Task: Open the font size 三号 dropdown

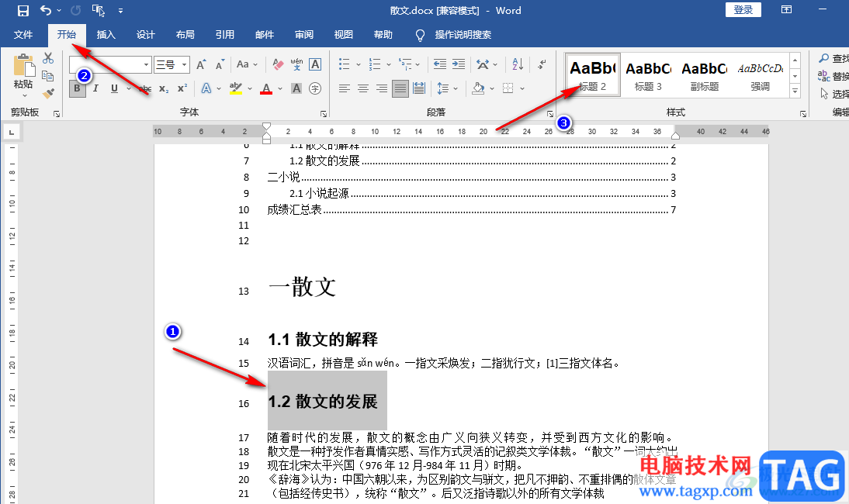Action: click(x=184, y=65)
